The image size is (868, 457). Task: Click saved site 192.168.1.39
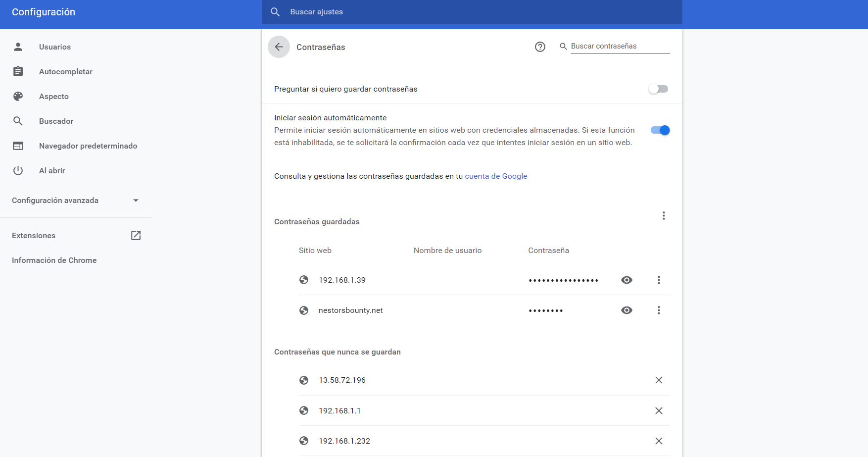tap(342, 280)
